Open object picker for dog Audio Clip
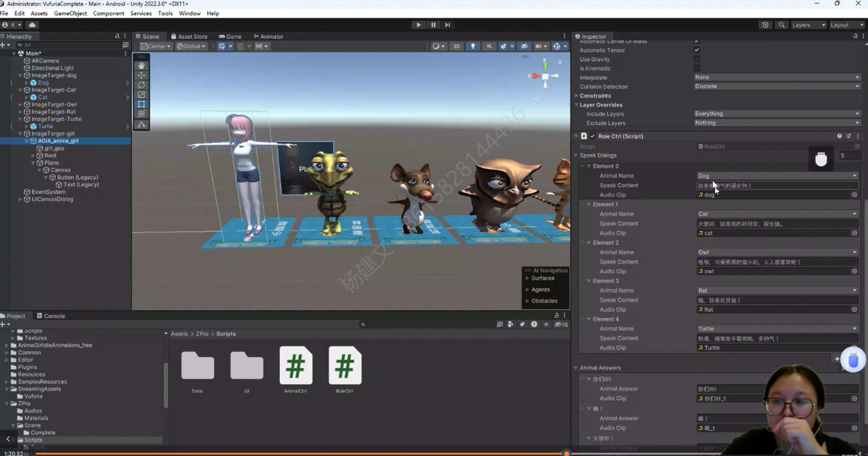 click(x=854, y=195)
